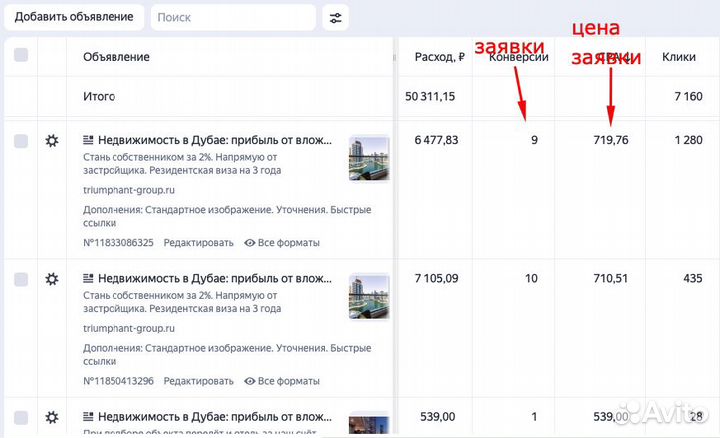Click ad-type icon of ad №11850413296
Viewport: 720px width, 438px height.
point(88,278)
